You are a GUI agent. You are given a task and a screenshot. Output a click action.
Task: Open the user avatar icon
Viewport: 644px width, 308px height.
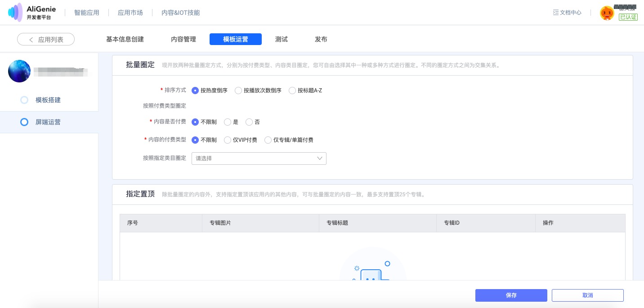point(607,13)
